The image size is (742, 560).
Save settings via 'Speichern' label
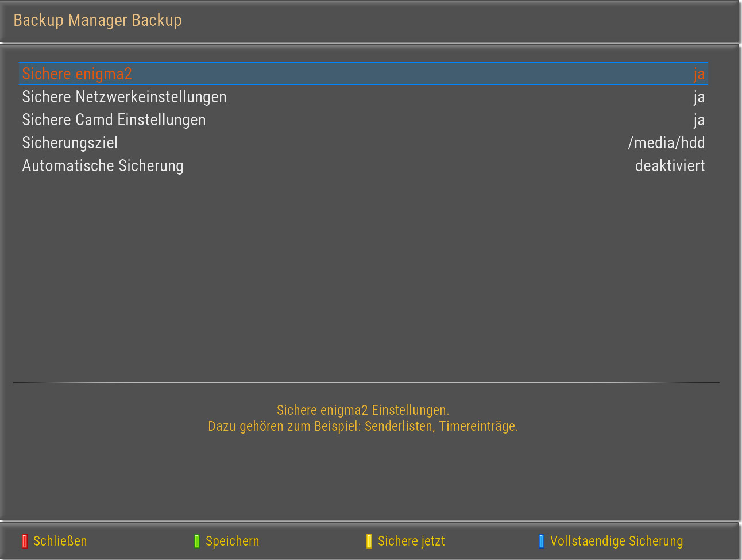point(232,541)
